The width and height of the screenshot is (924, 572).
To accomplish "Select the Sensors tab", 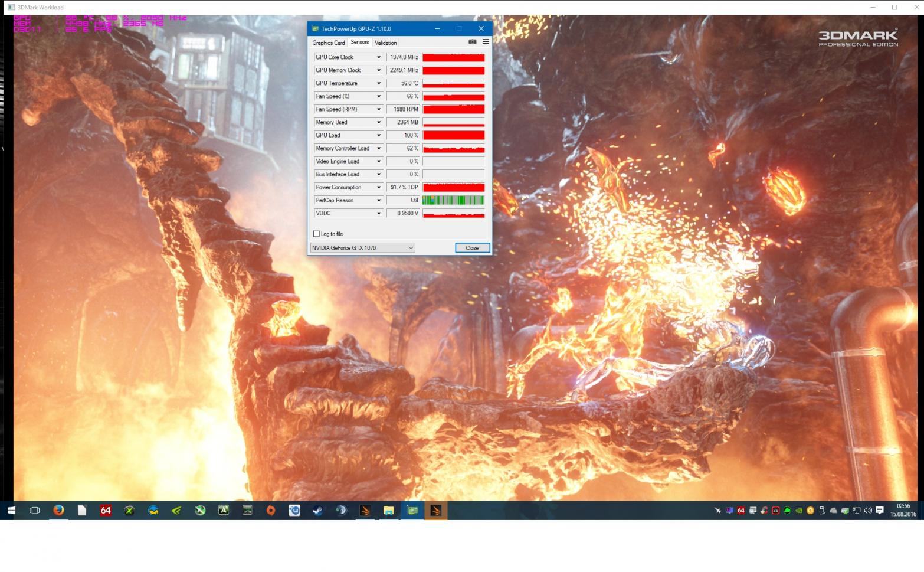I will (359, 42).
